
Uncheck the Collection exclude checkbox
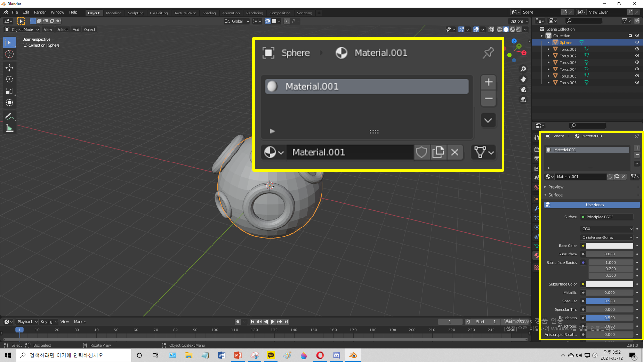[x=630, y=36]
